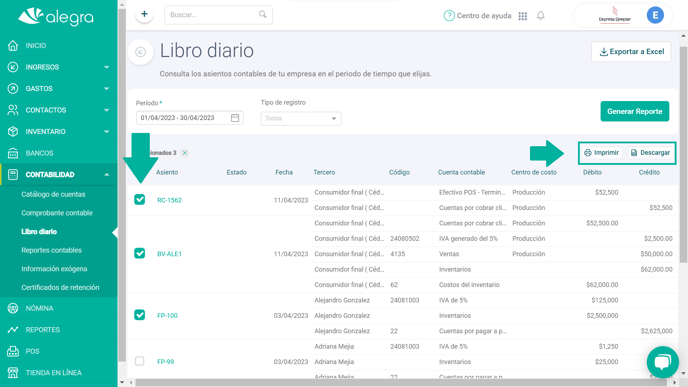This screenshot has height=387, width=688.
Task: Click the Ingresos sidebar icon
Action: click(x=13, y=67)
